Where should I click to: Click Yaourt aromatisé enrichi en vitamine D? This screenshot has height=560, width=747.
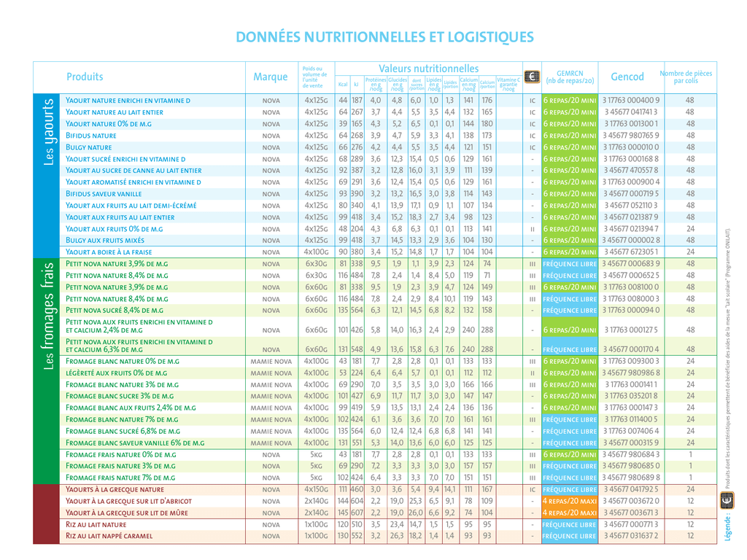click(133, 182)
